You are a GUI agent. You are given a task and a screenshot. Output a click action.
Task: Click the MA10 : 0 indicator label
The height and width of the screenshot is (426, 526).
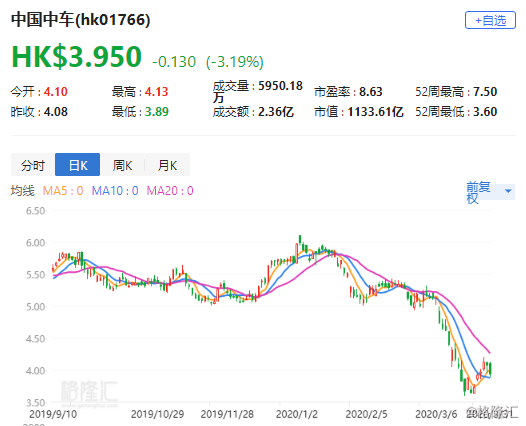(x=115, y=191)
